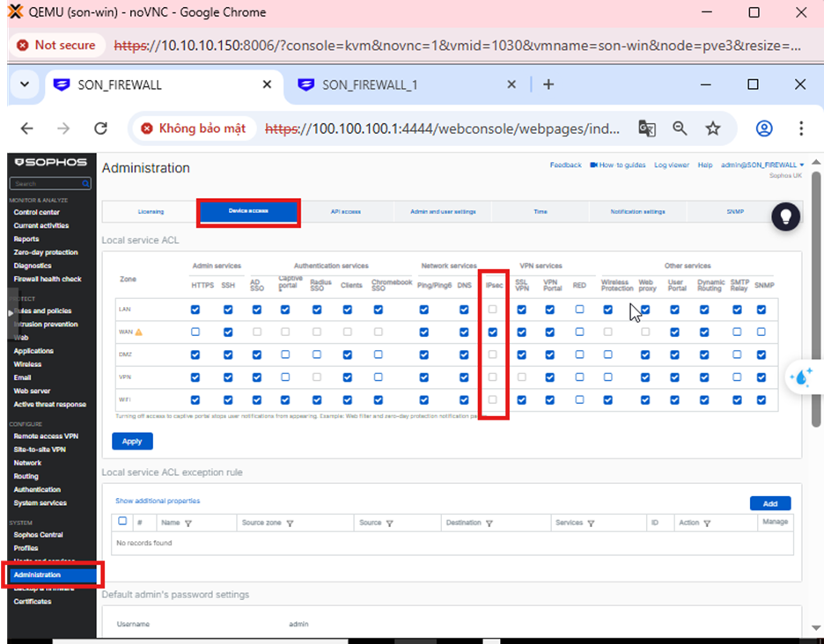The height and width of the screenshot is (644, 824).
Task: Click the Show additional properties link
Action: [x=158, y=501]
